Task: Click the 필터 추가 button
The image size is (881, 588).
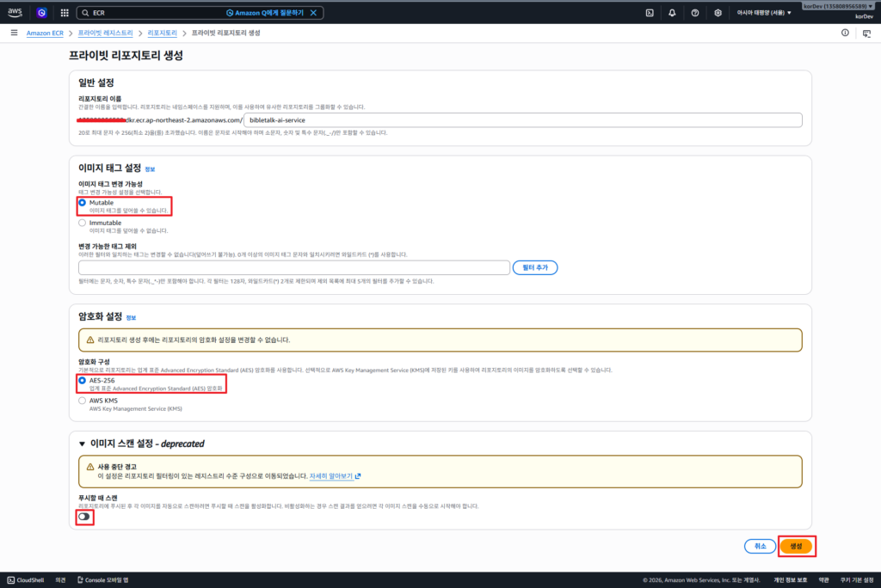Action: (535, 267)
